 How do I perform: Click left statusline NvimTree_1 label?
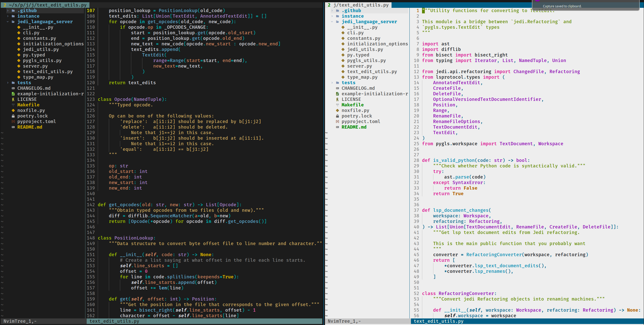pyautogui.click(x=20, y=321)
